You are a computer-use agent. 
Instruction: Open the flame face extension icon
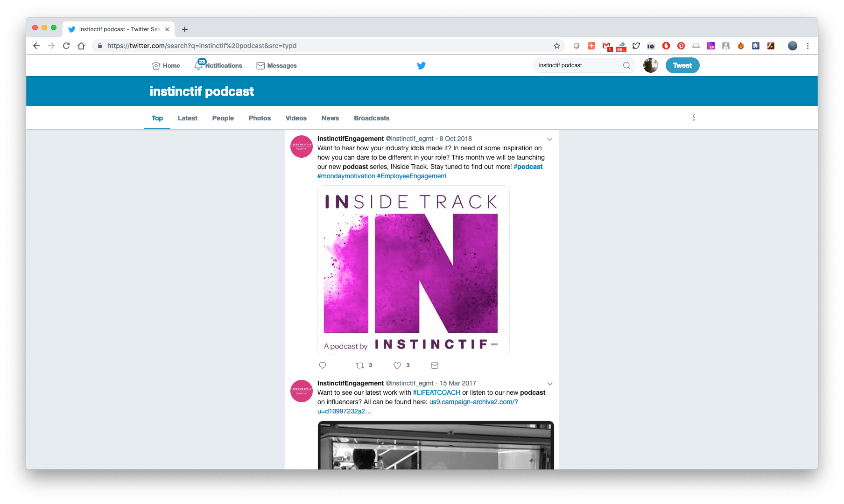click(x=741, y=46)
